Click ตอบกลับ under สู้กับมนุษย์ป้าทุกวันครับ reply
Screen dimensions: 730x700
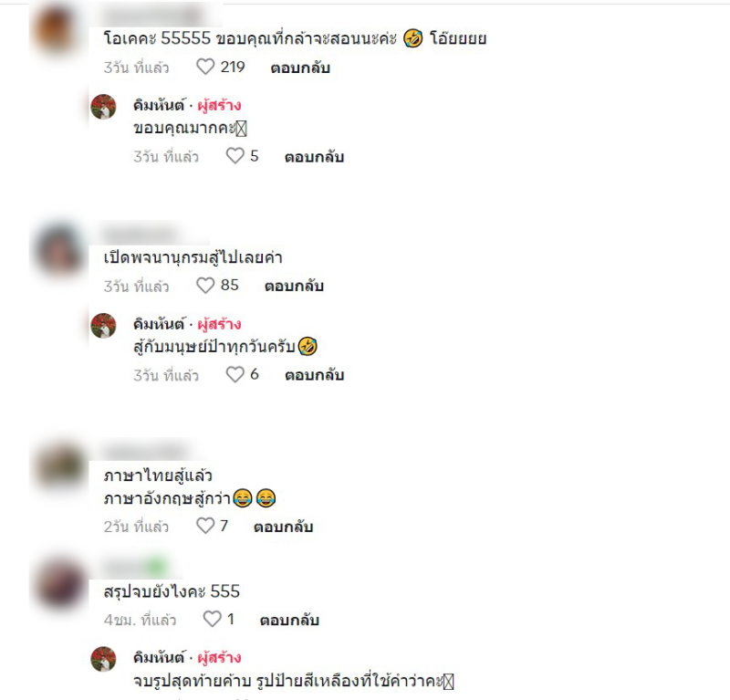pyautogui.click(x=314, y=375)
